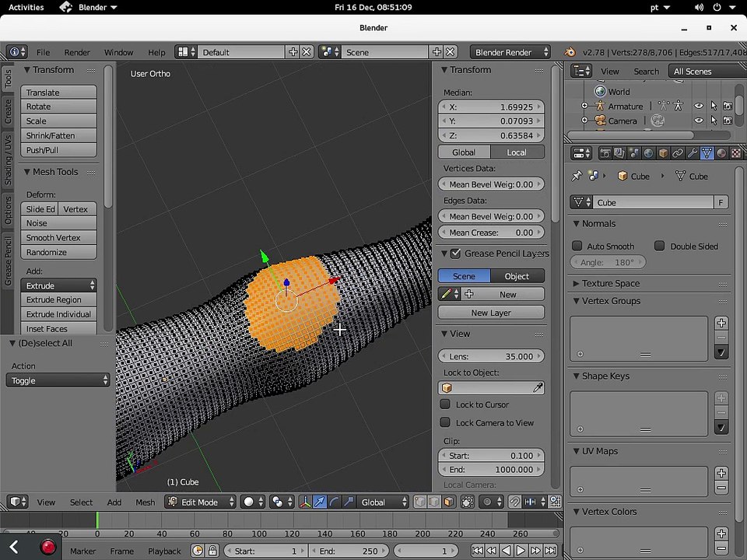Switch to Face select mode icon

pos(448,502)
